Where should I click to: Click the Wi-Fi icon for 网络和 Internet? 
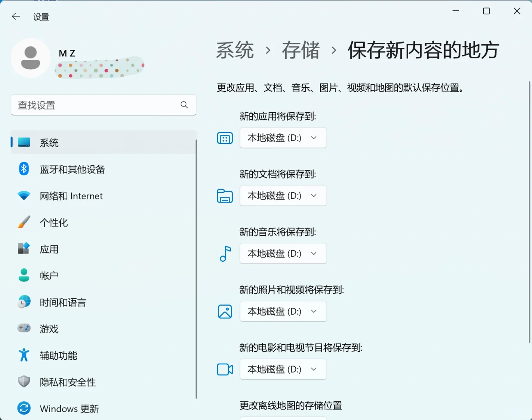point(24,196)
